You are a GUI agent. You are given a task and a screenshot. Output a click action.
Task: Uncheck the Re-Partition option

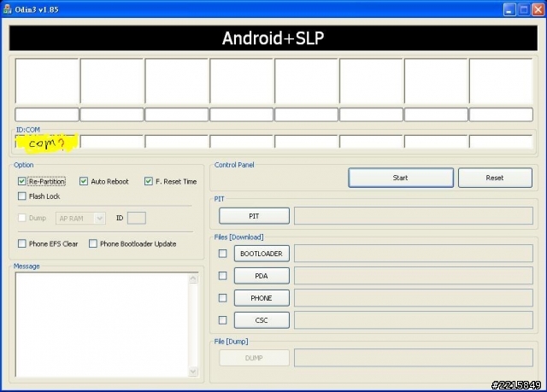point(22,181)
